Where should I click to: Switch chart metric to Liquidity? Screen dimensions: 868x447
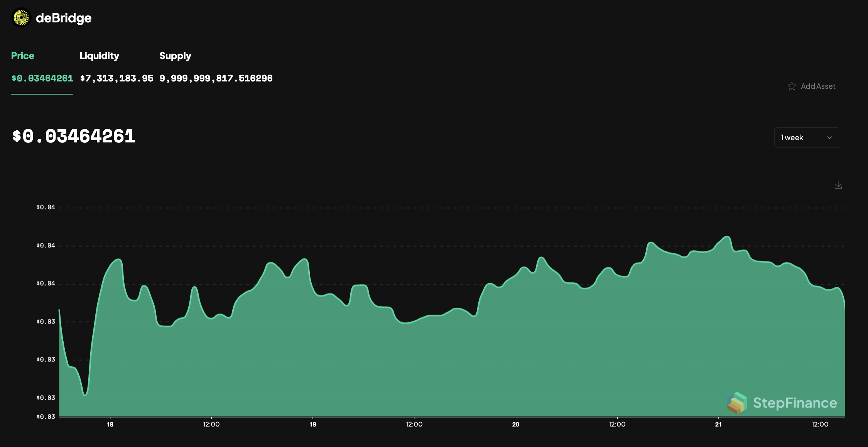(100, 56)
